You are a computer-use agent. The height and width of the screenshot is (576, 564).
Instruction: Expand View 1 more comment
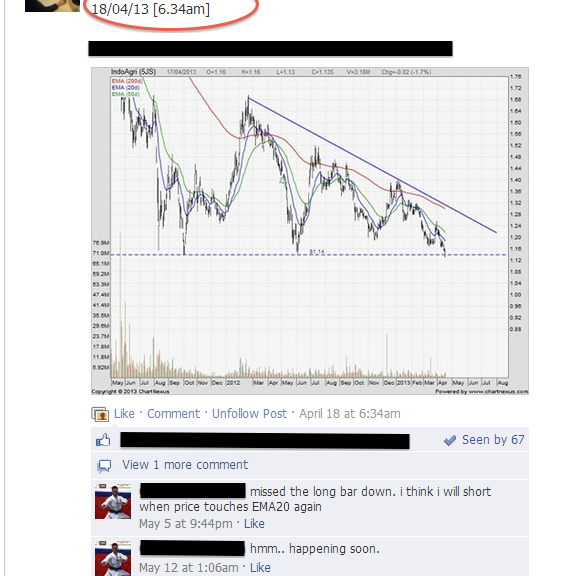pos(185,465)
